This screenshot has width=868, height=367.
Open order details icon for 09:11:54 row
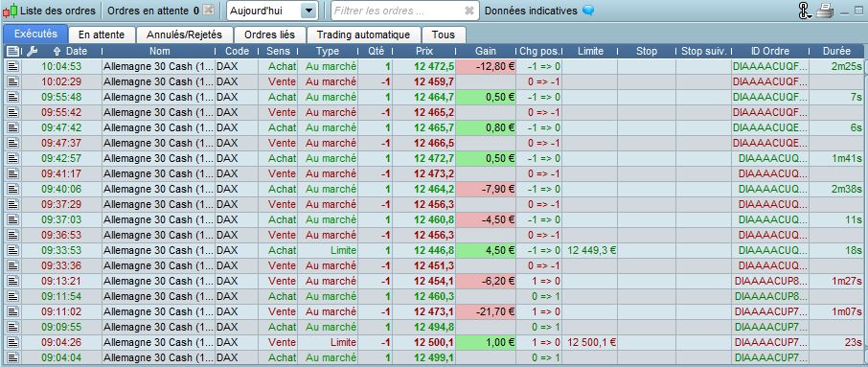pyautogui.click(x=12, y=296)
